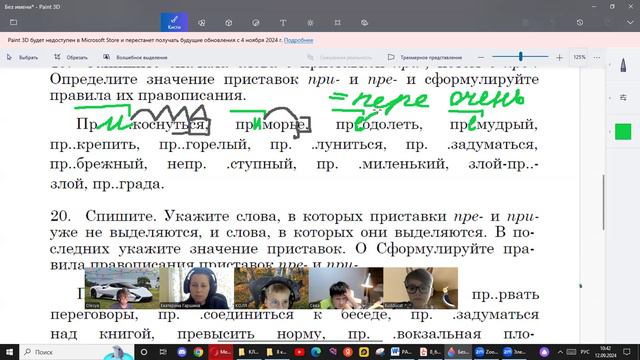Activate Волшебное выделение magic select
Viewport: 640px width, 360px height.
[x=136, y=58]
